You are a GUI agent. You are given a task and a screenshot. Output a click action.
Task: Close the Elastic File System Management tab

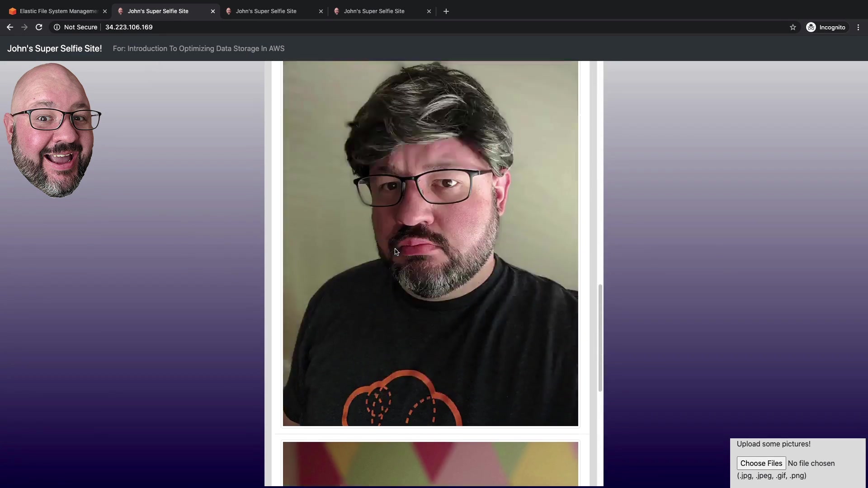[x=105, y=11]
